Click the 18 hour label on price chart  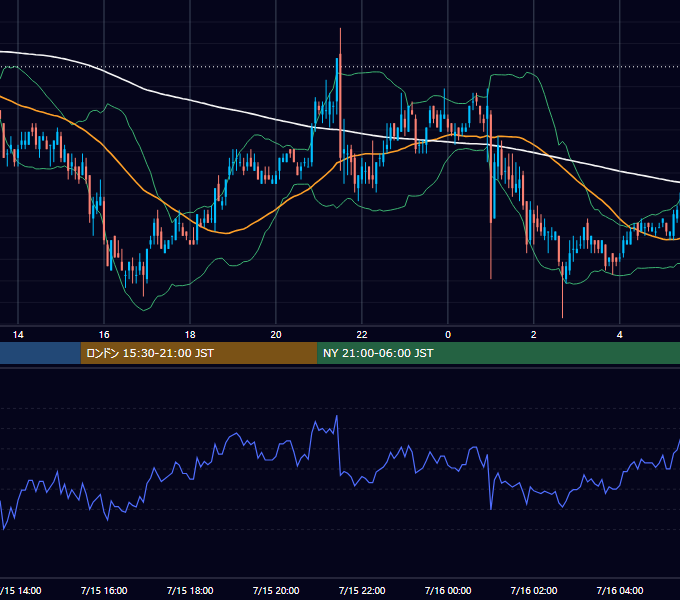(190, 335)
